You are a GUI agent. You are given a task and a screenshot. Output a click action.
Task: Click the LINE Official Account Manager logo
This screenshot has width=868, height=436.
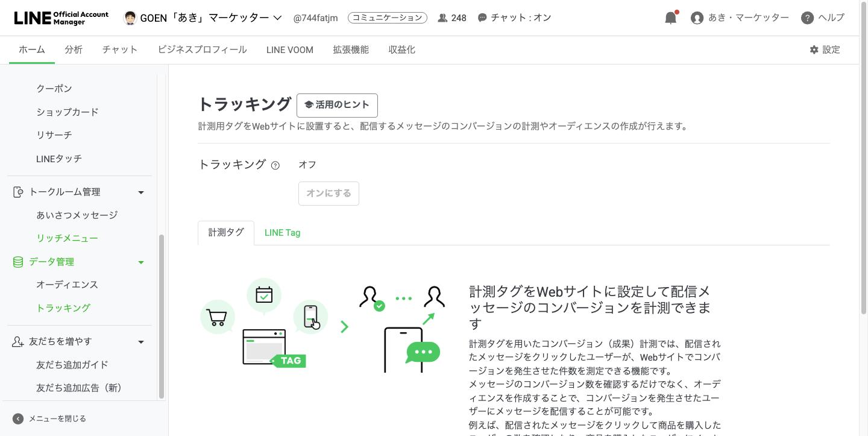(x=61, y=17)
